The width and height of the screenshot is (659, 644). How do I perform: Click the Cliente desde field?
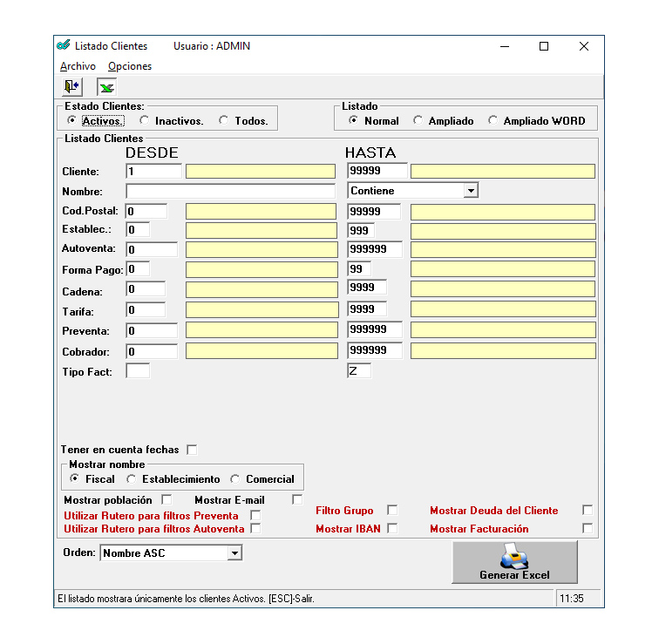click(x=153, y=172)
